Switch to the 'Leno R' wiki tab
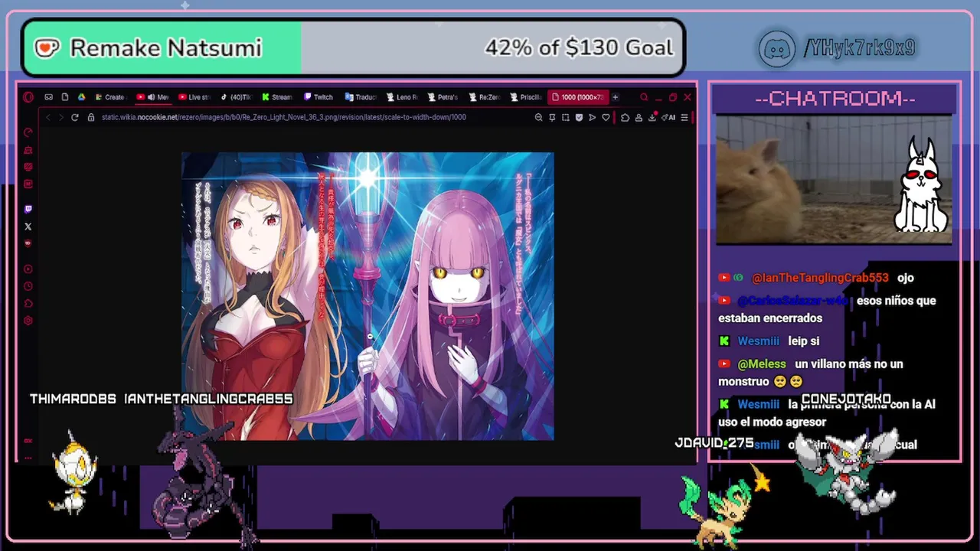The width and height of the screenshot is (980, 551). [x=402, y=97]
